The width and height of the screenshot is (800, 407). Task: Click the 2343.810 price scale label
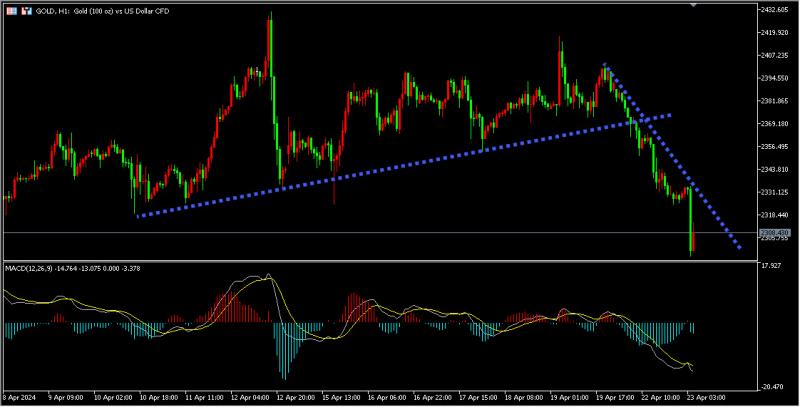coord(776,169)
